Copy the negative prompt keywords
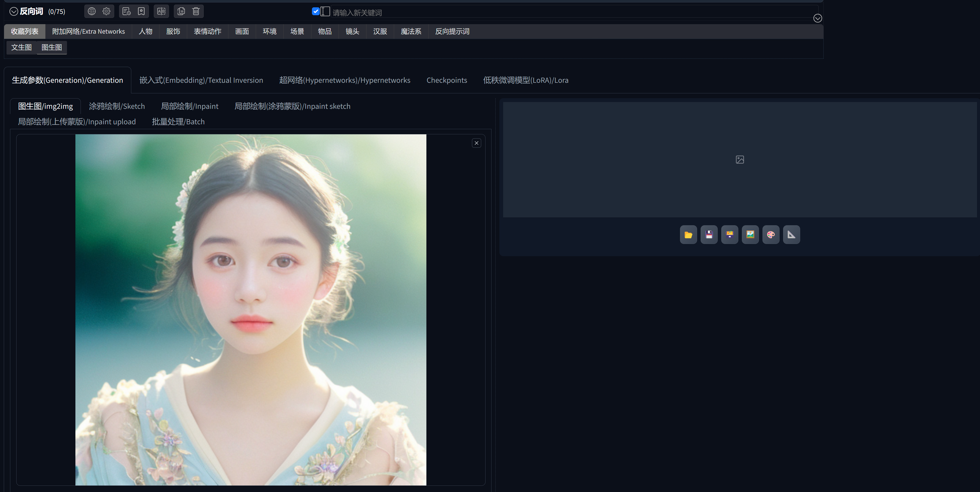 click(181, 11)
